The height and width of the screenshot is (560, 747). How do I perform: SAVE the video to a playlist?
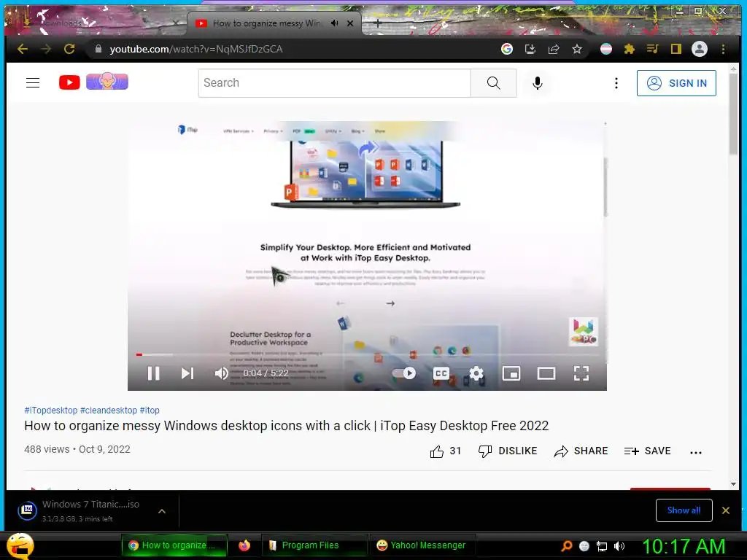pyautogui.click(x=648, y=451)
